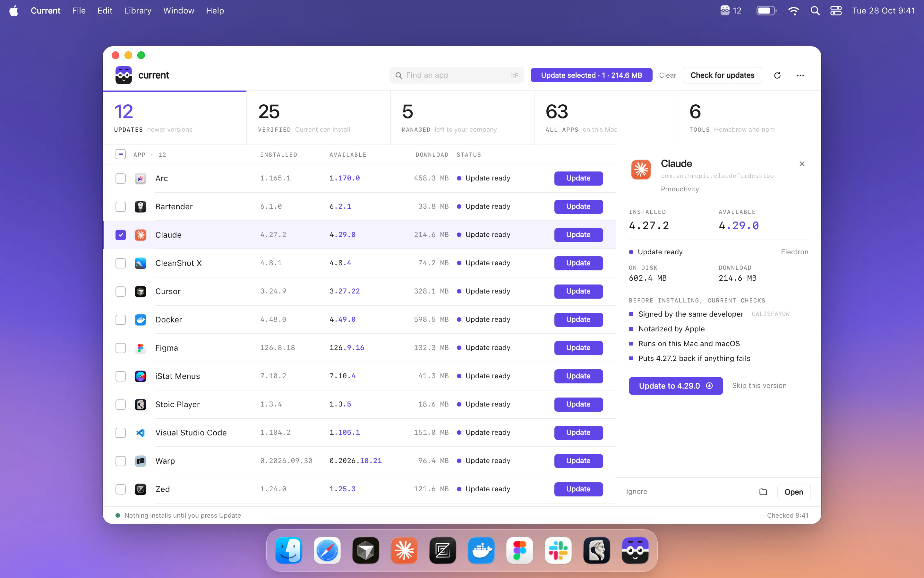Open the File menu
This screenshot has width=924, height=578.
(79, 11)
